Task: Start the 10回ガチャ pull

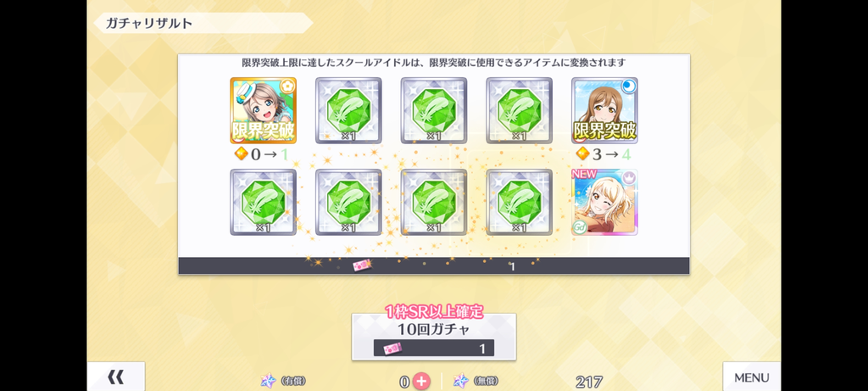Action: point(434,337)
